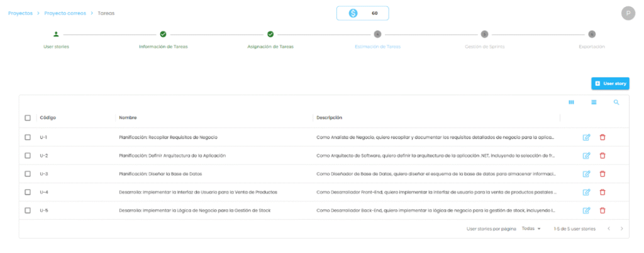Go to previous page of user stories
Image resolution: width=644 pixels, height=253 pixels.
coord(608,229)
